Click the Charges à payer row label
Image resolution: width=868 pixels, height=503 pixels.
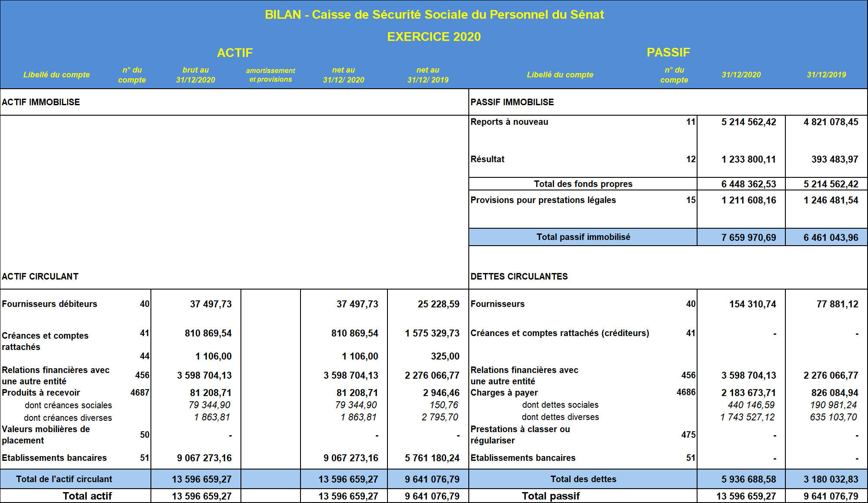pos(504,393)
